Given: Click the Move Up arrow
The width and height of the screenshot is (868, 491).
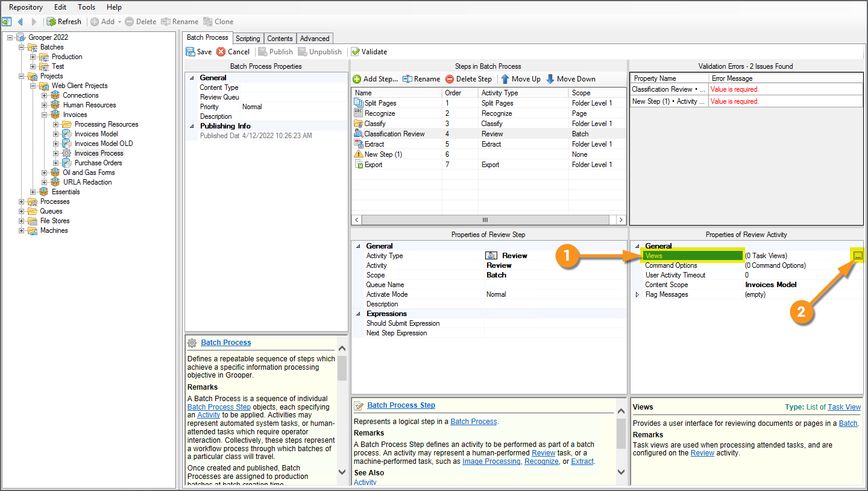Looking at the screenshot, I should [x=505, y=79].
